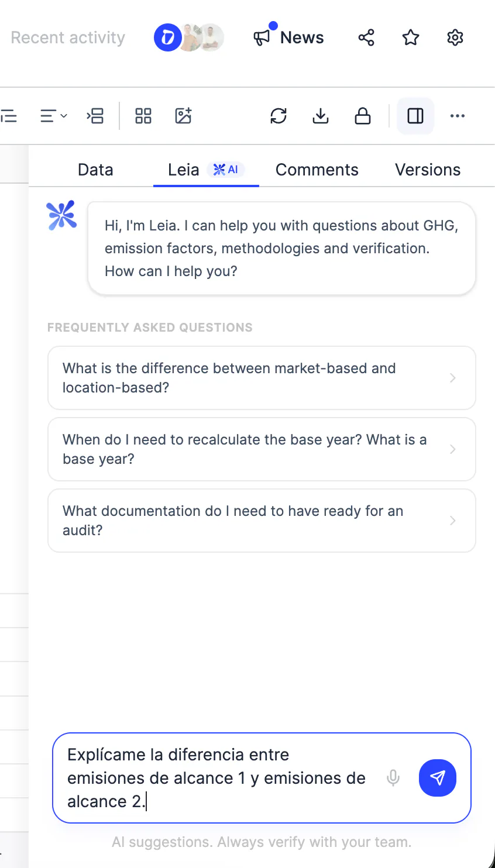Star this item as a favorite
This screenshot has width=495, height=868.
coord(411,38)
